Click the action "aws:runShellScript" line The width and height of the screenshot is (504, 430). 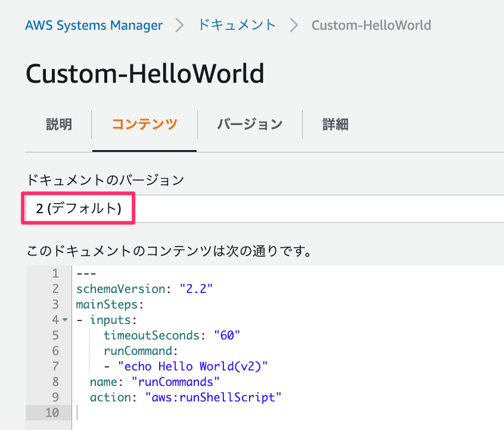185,397
